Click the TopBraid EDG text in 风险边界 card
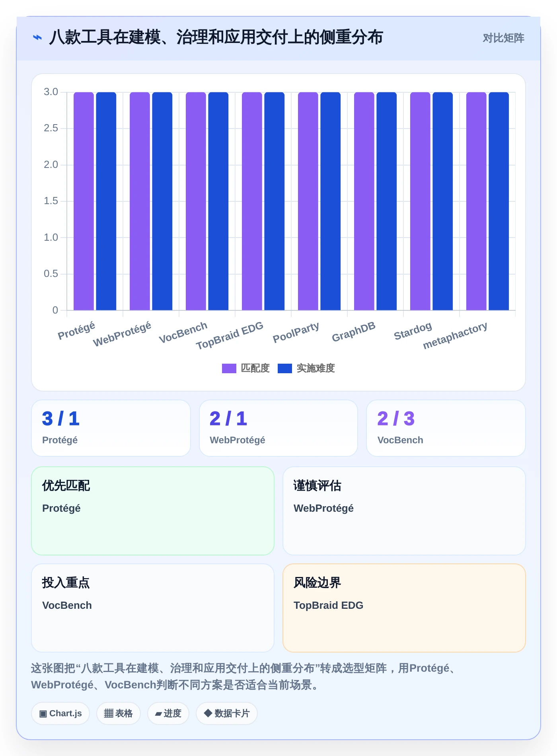 [x=328, y=605]
